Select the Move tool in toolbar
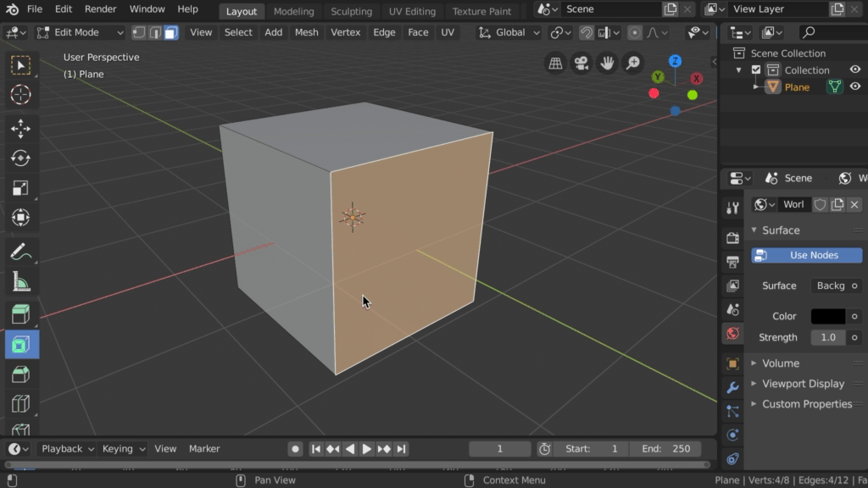The image size is (868, 488). 20,128
